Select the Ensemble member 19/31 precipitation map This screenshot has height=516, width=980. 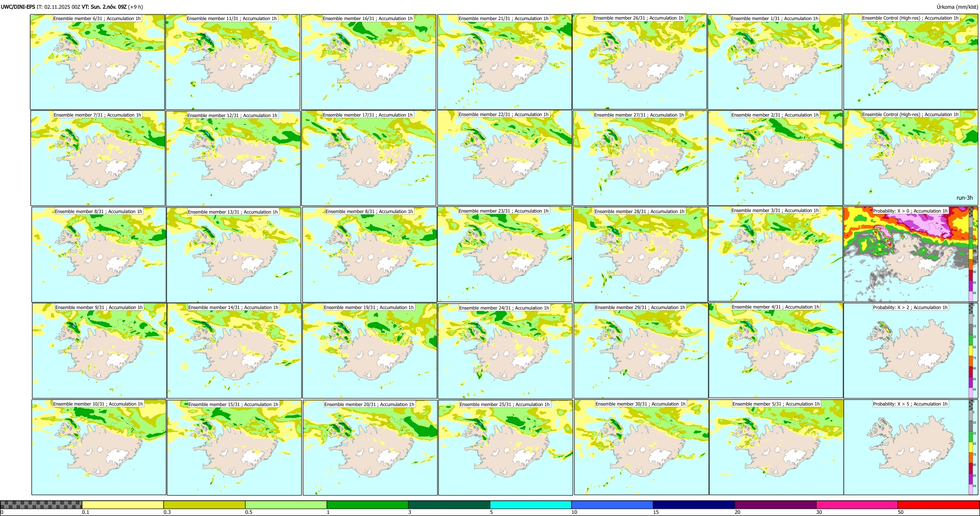coord(369,351)
